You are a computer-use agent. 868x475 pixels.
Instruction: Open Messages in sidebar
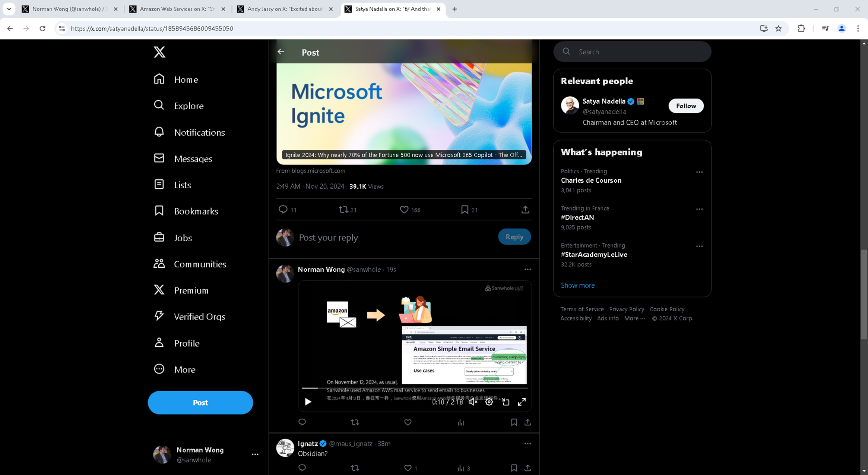click(x=183, y=158)
